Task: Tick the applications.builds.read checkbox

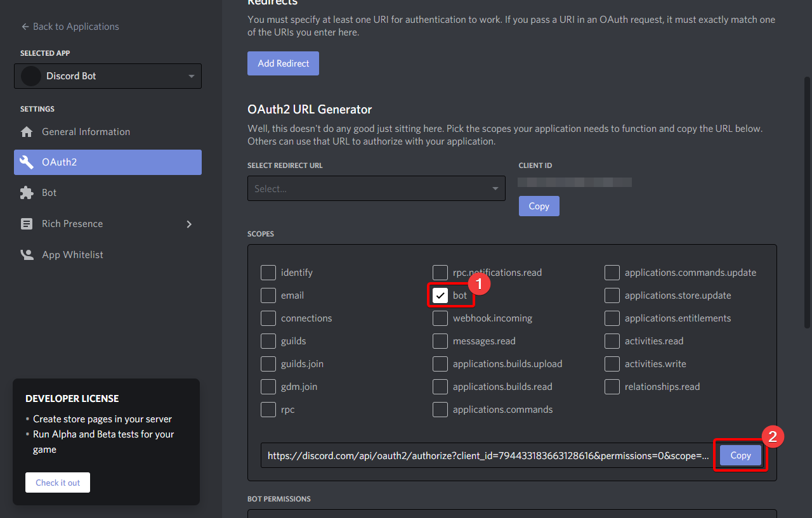Action: coord(440,387)
